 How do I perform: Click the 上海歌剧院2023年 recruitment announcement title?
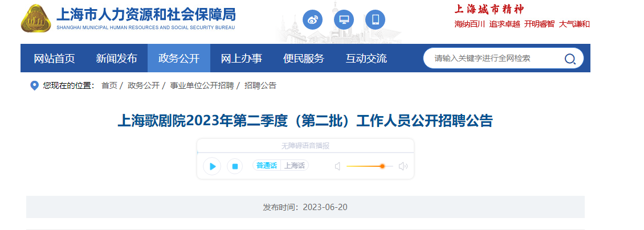coord(305,121)
